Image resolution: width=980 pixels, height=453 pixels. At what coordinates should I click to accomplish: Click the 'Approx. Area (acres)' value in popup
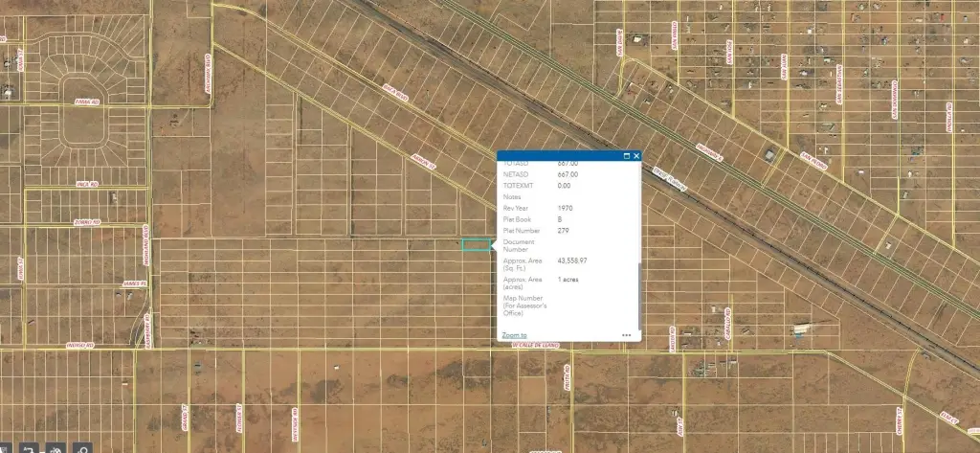(x=568, y=280)
